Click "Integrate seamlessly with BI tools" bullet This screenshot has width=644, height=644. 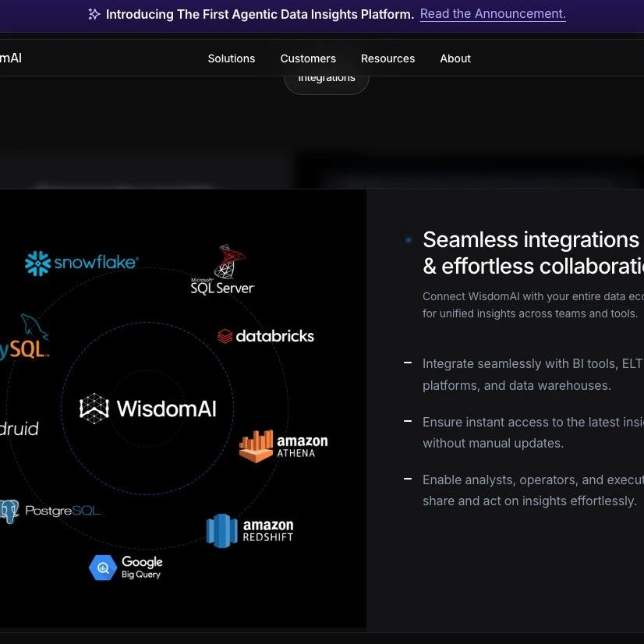(533, 374)
